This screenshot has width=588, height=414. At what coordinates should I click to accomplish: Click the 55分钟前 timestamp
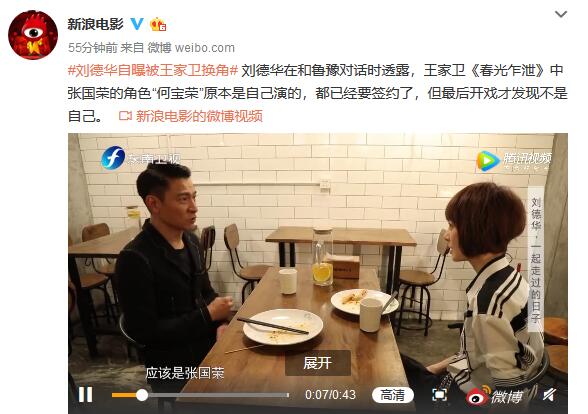[93, 48]
